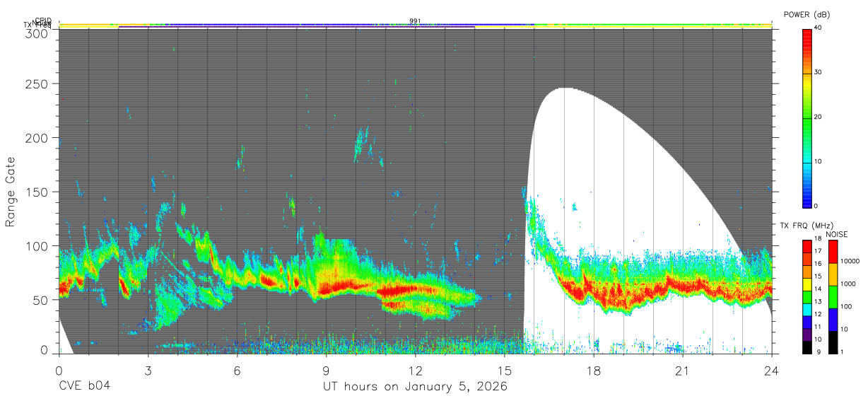Click the 'CVE b04' radar beam label

(83, 387)
